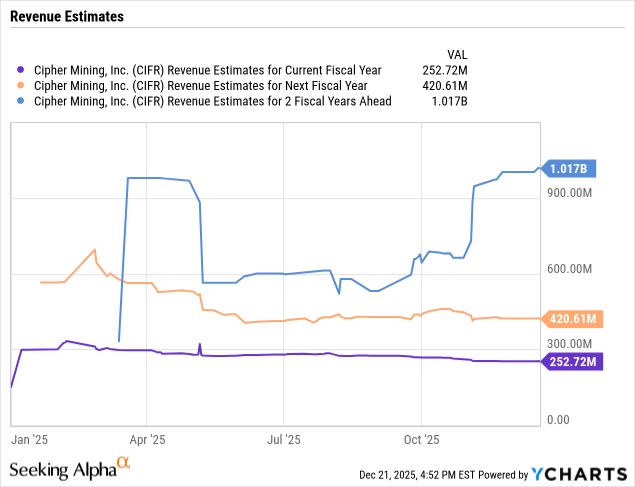
Task: Open the YCharts logo link
Action: coord(580,473)
